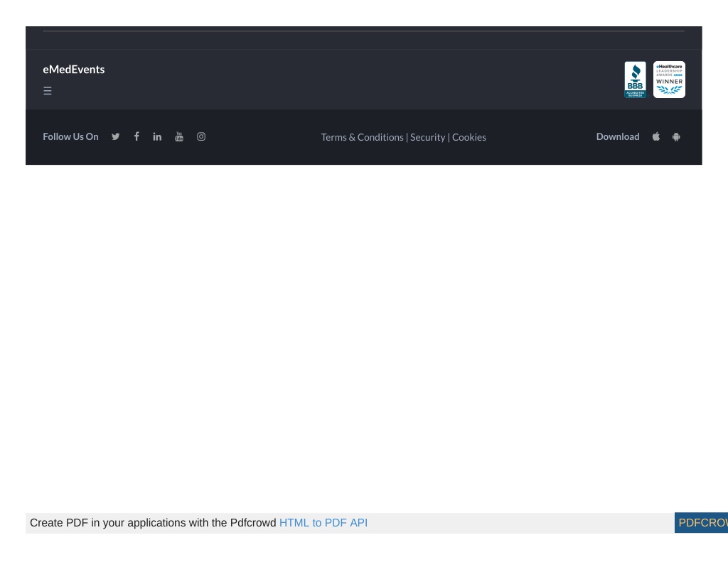Screen dimensions: 728x562
Task: Open the Facebook social link
Action: pos(136,136)
